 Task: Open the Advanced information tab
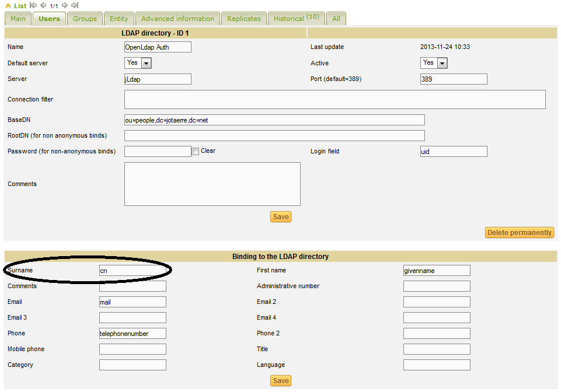(x=177, y=19)
